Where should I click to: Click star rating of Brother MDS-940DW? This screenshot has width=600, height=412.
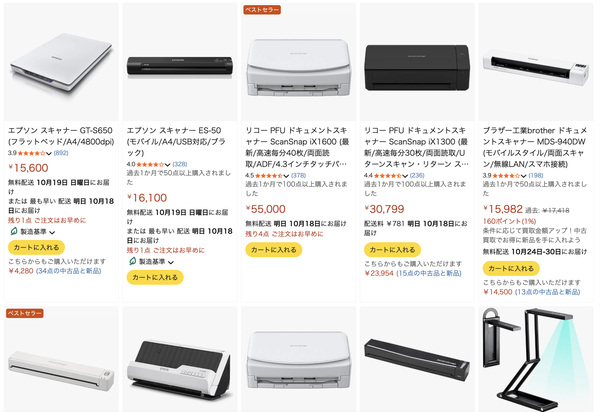pyautogui.click(x=506, y=176)
